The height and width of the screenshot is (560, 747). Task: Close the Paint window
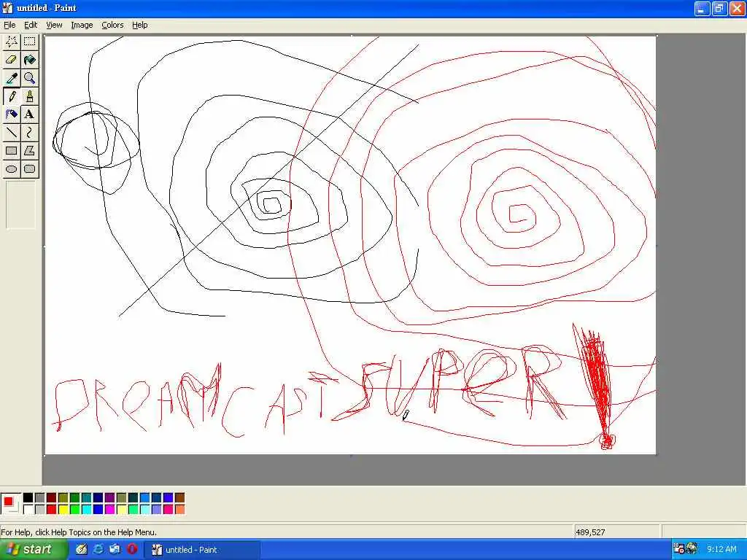click(738, 8)
